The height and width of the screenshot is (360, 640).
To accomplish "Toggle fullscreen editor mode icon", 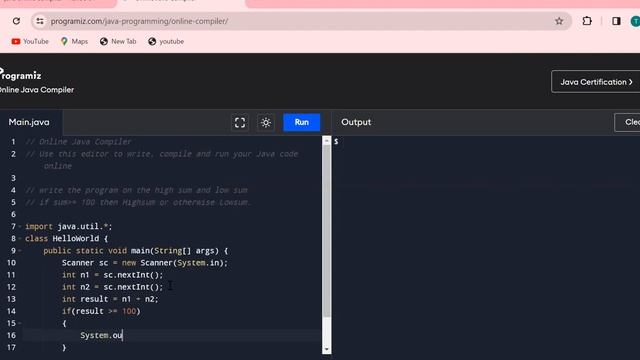I will [240, 122].
